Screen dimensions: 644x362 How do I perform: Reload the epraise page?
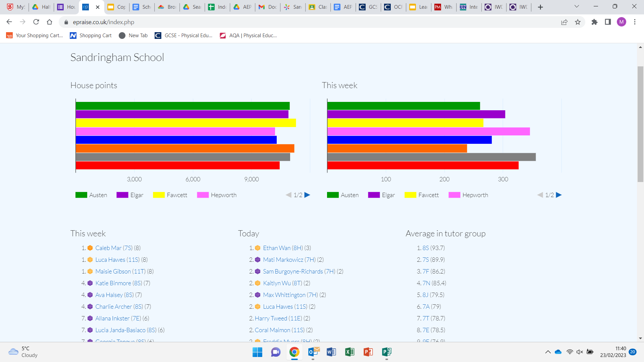click(x=36, y=22)
